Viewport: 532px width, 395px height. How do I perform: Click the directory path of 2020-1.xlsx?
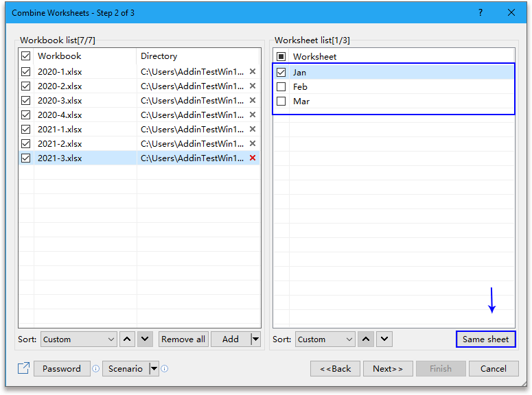tap(192, 72)
